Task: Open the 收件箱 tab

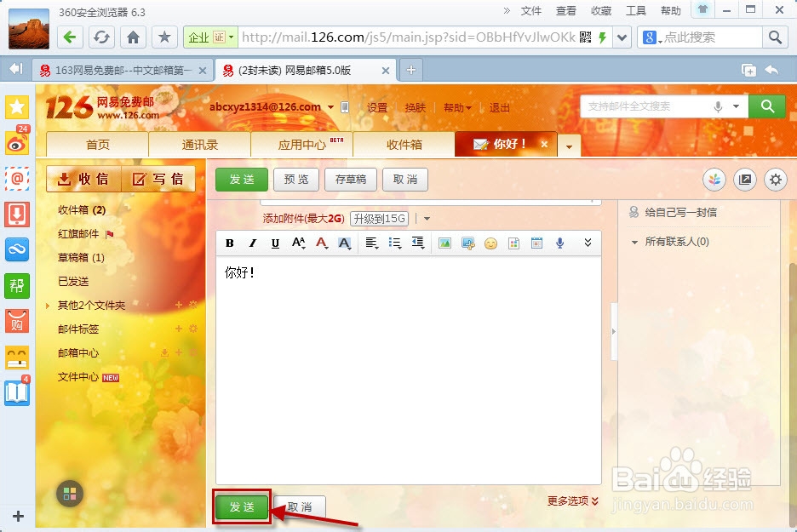Action: pyautogui.click(x=404, y=145)
